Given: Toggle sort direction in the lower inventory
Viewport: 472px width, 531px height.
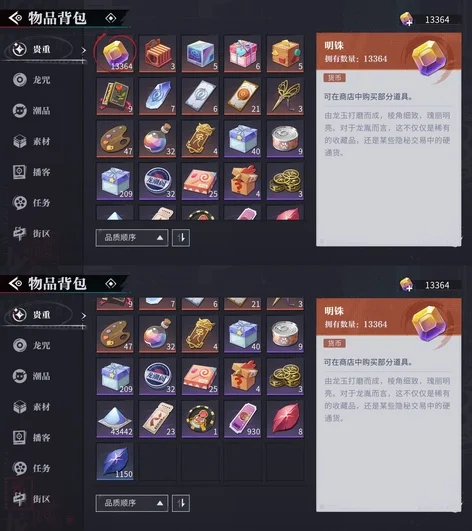Looking at the screenshot, I should [181, 503].
